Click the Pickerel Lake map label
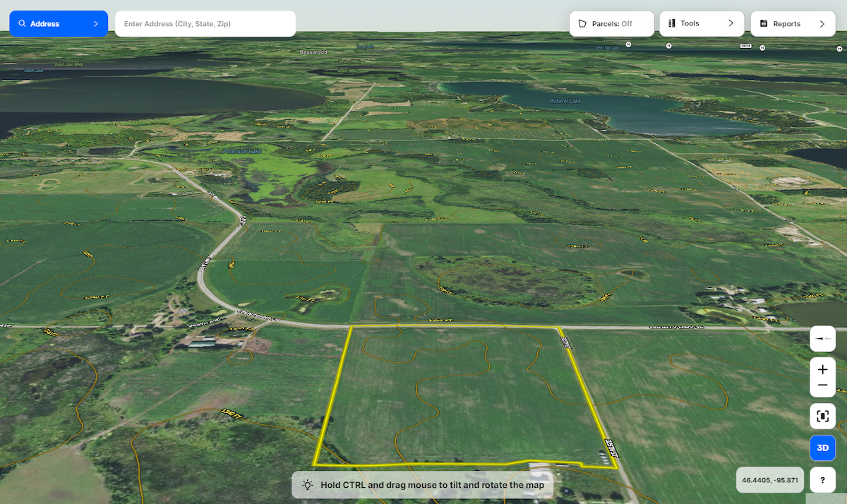This screenshot has height=504, width=847. (x=565, y=101)
